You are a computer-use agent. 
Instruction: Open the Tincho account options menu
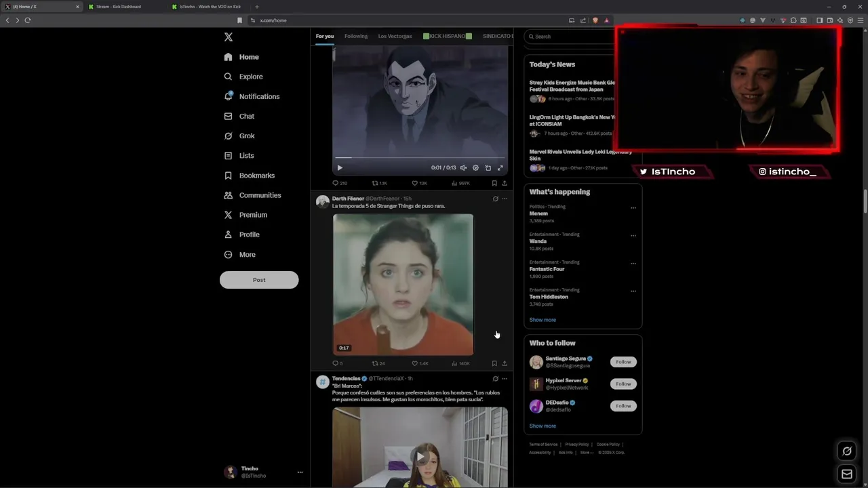(x=300, y=472)
